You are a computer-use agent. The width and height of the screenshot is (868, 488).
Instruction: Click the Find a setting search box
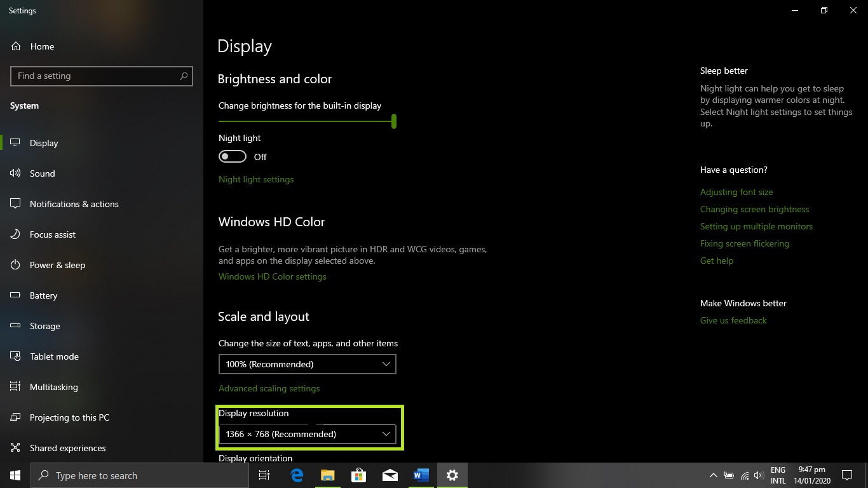point(95,76)
